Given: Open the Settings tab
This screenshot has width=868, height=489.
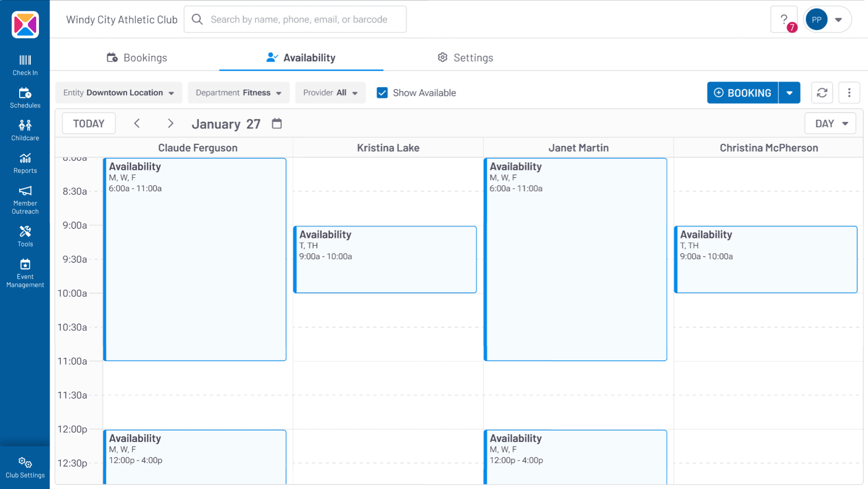Looking at the screenshot, I should [464, 57].
